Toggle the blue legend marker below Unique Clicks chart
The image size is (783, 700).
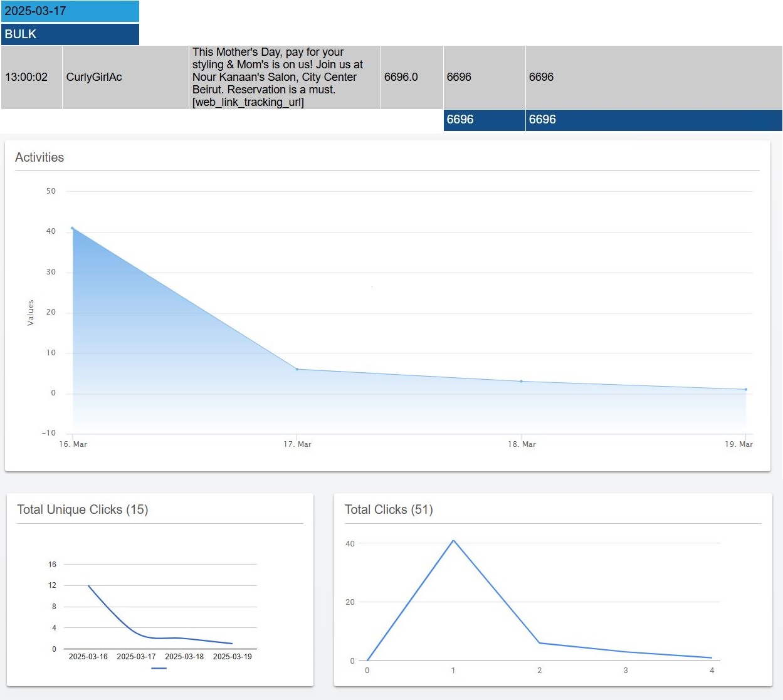pos(159,669)
